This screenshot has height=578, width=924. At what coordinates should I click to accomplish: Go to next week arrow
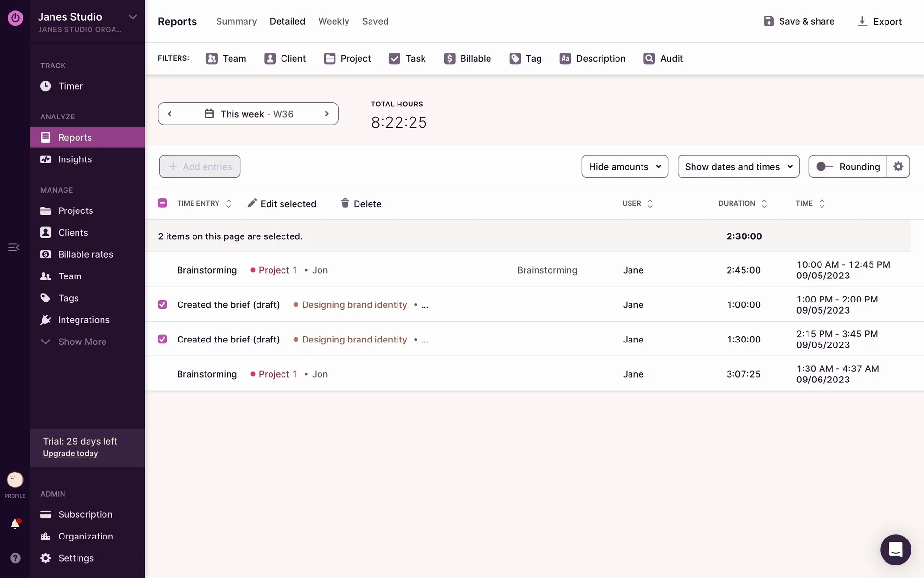327,114
